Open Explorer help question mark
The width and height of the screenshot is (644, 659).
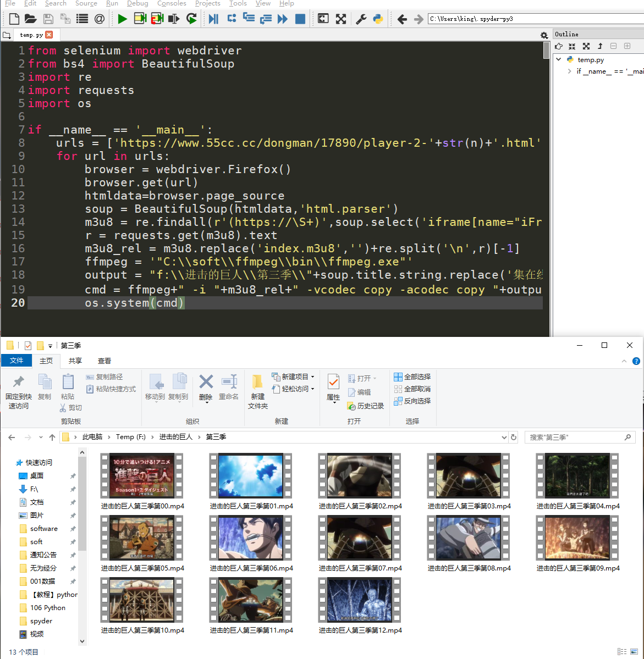pyautogui.click(x=636, y=361)
